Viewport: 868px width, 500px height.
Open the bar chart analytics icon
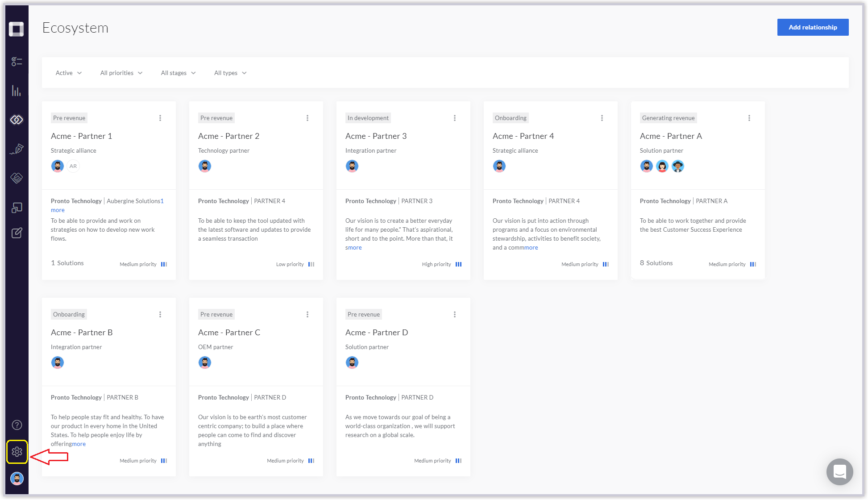pyautogui.click(x=17, y=91)
